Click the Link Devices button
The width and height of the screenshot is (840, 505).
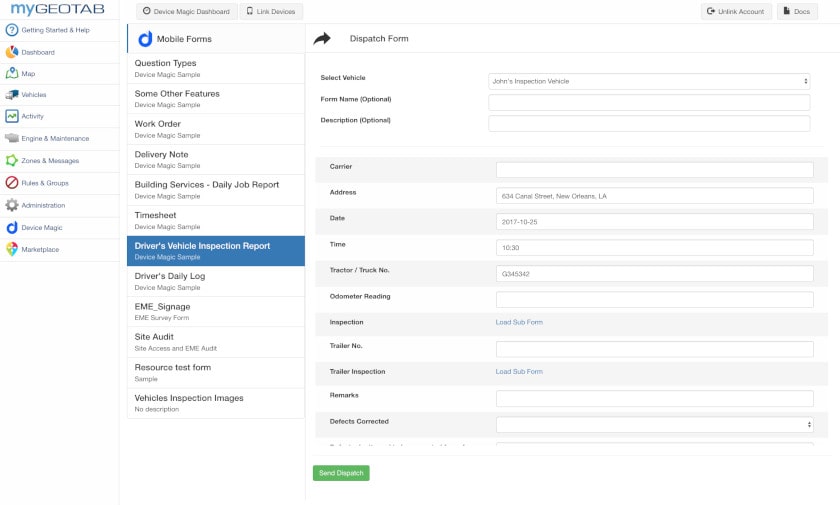(271, 11)
